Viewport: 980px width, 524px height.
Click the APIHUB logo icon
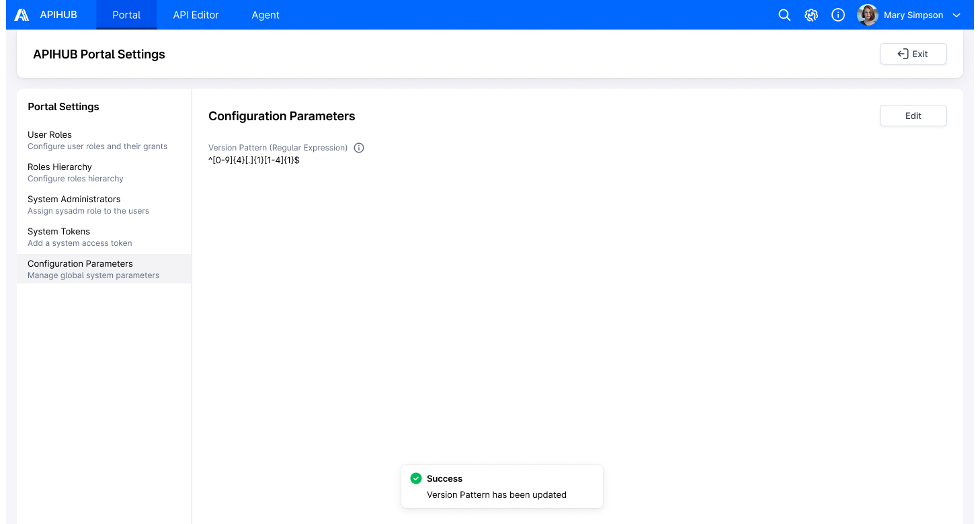(22, 15)
